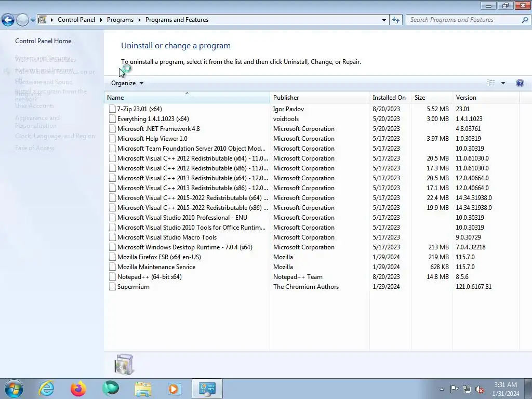The width and height of the screenshot is (532, 399).
Task: Sort by Version column header
Action: point(486,97)
